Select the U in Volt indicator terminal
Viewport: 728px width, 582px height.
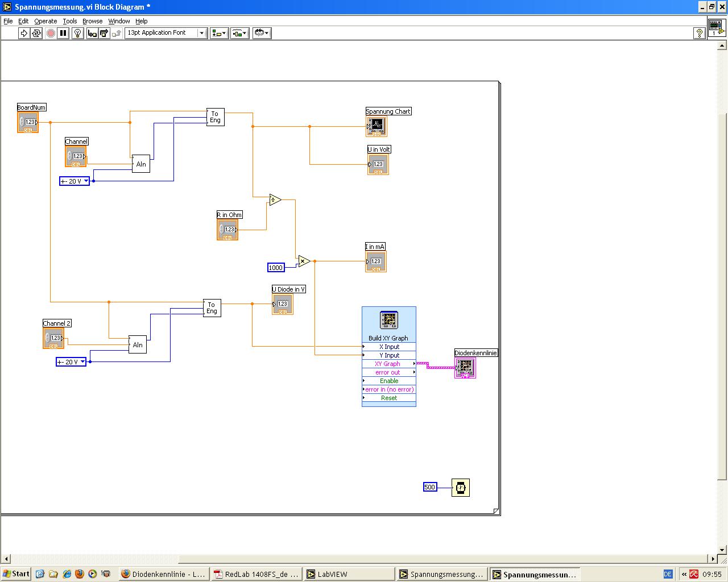(378, 164)
